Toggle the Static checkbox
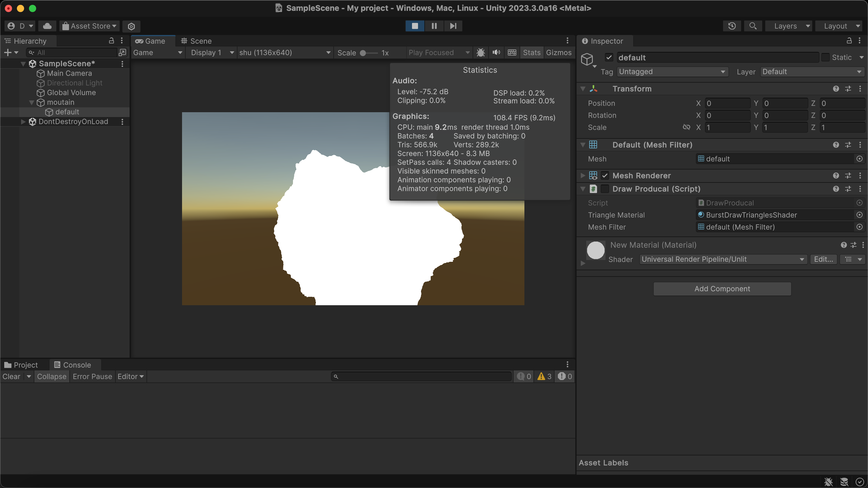868x488 pixels. click(x=826, y=57)
